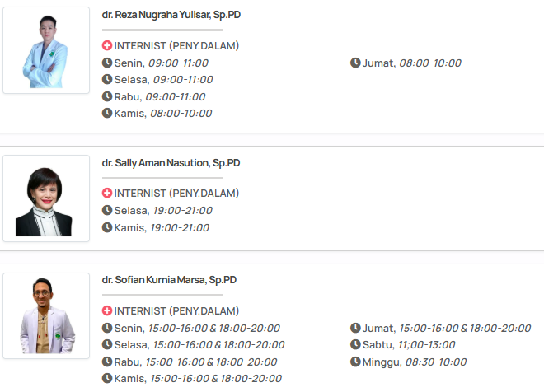The height and width of the screenshot is (392, 544).
Task: Click INTERNIST (PENY.DALAM) label under dr. Sally
Action: [176, 194]
